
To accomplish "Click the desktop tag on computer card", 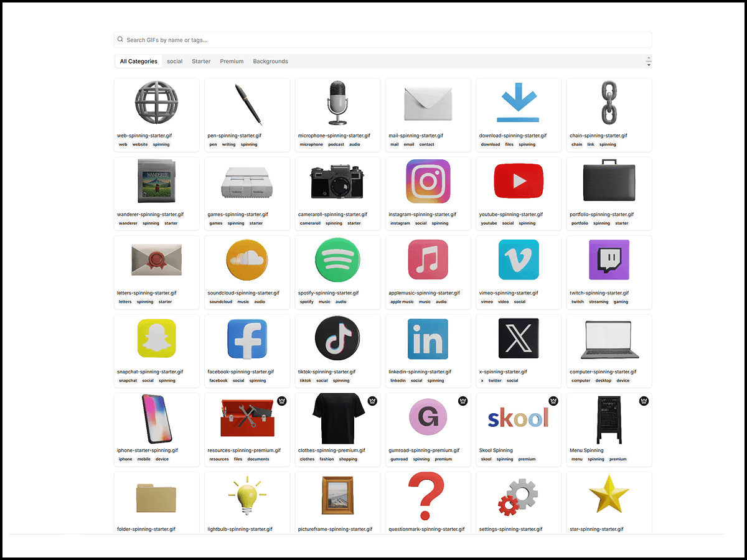I will point(604,381).
